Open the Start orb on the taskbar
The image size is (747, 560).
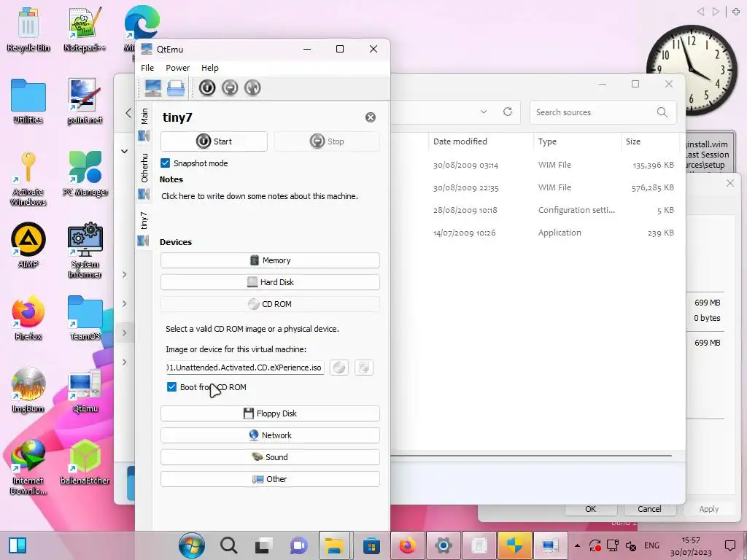192,545
